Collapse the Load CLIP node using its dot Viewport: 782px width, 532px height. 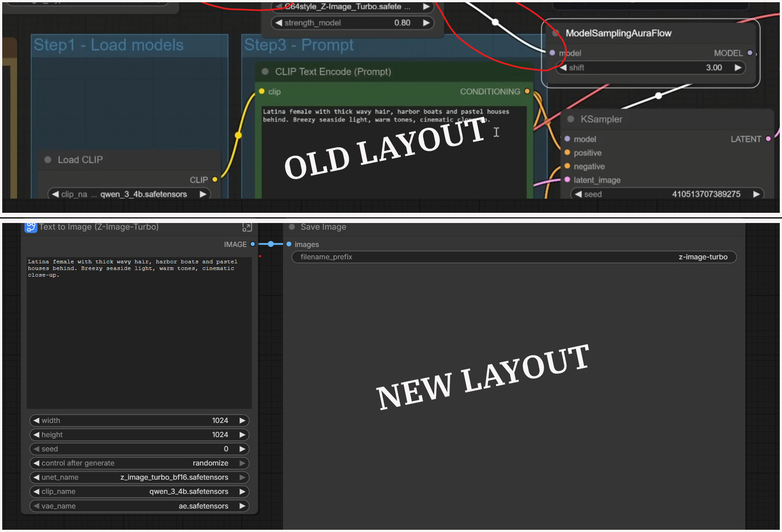tap(48, 160)
